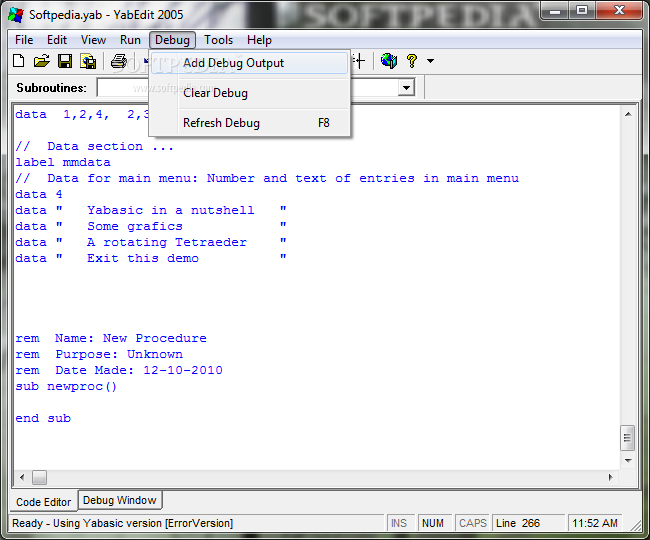Click the 'Exit this demo' data line
Screen dimensions: 650x540
click(x=151, y=259)
